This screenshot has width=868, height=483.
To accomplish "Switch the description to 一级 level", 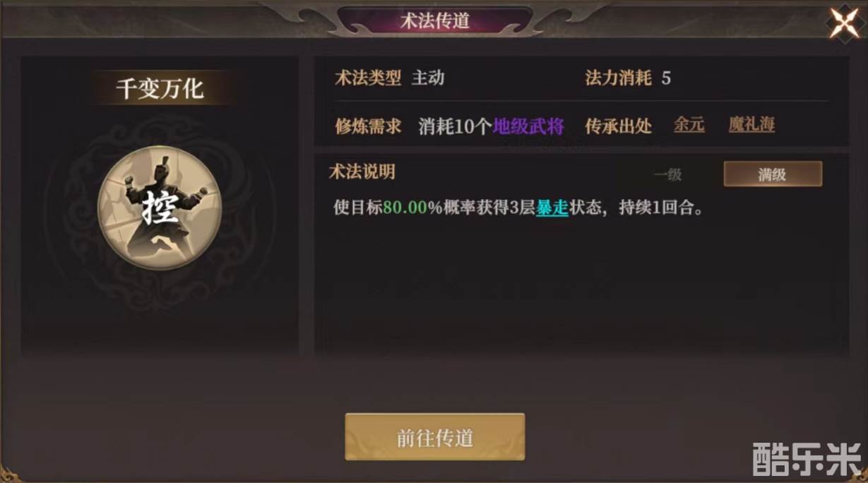I will [667, 174].
